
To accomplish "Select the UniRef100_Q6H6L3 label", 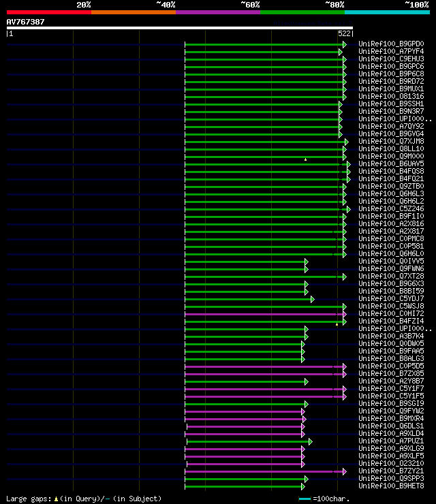I will (x=391, y=193).
